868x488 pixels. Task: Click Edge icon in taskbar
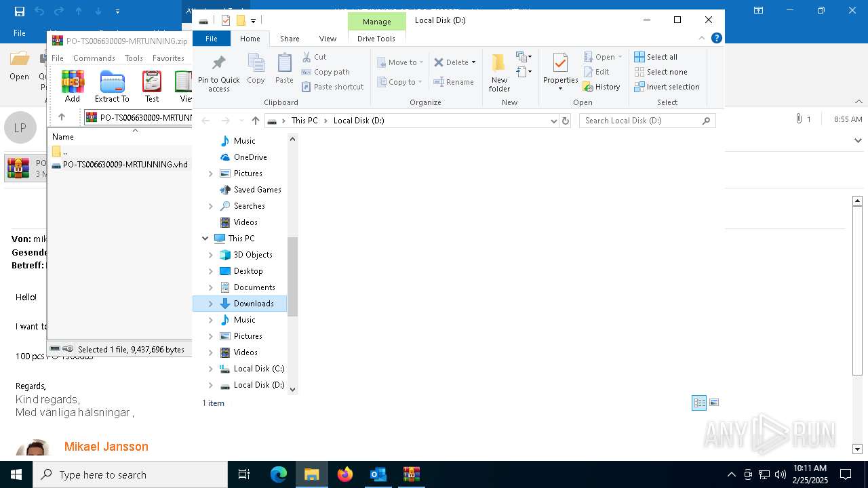279,474
